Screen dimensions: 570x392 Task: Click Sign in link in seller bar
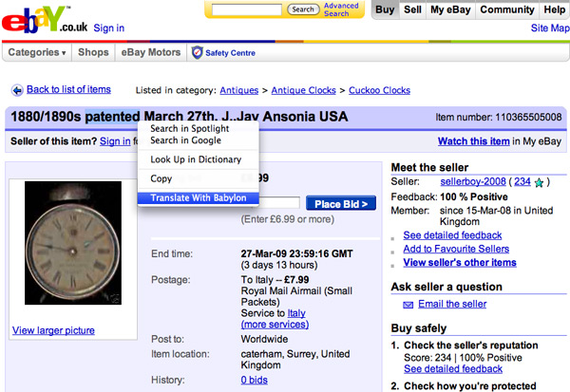(x=115, y=141)
